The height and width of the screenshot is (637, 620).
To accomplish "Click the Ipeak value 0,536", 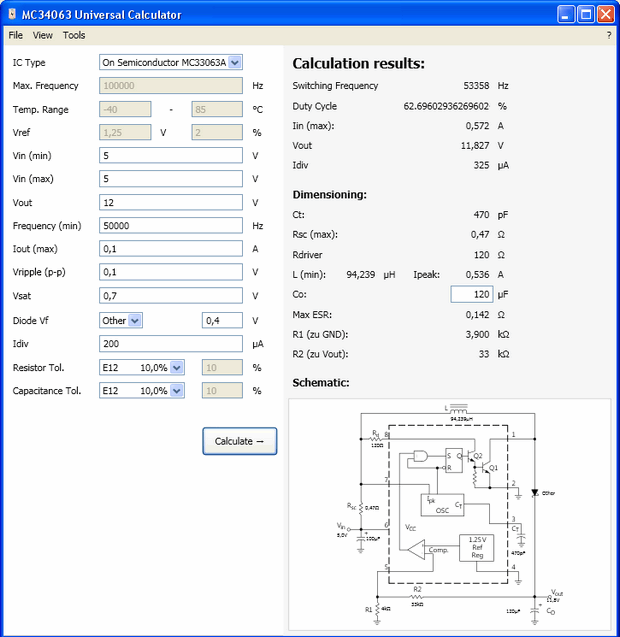I will point(477,275).
